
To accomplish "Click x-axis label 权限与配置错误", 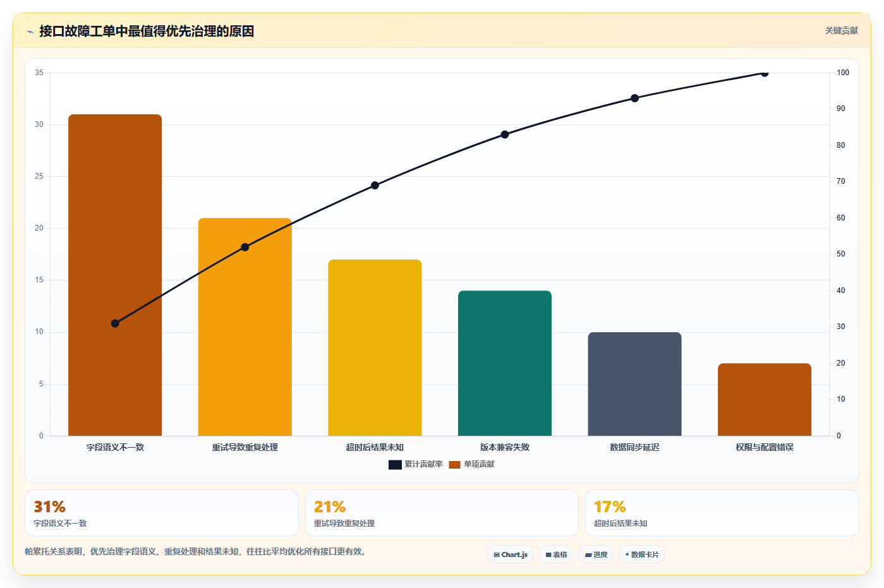I will tap(765, 447).
